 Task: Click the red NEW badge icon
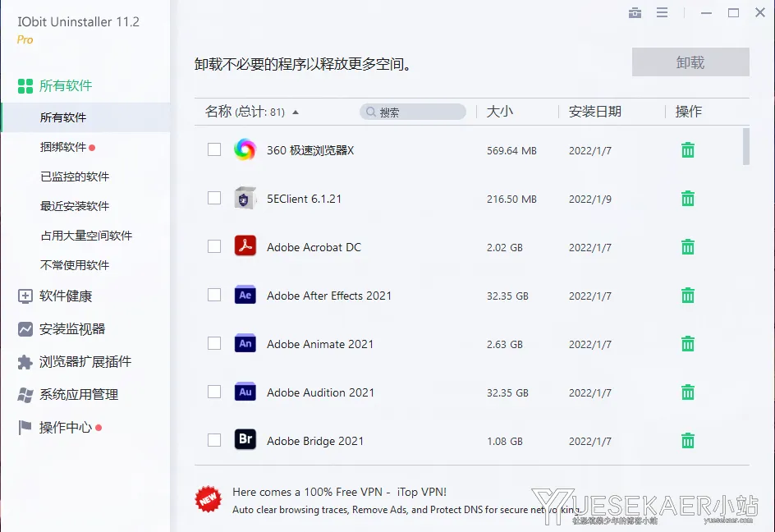(208, 499)
